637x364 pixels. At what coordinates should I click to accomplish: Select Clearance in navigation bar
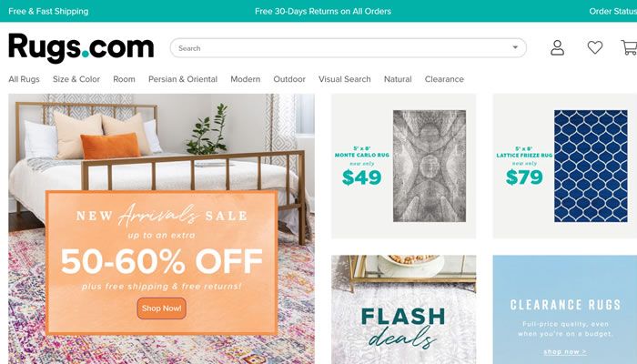pyautogui.click(x=444, y=79)
